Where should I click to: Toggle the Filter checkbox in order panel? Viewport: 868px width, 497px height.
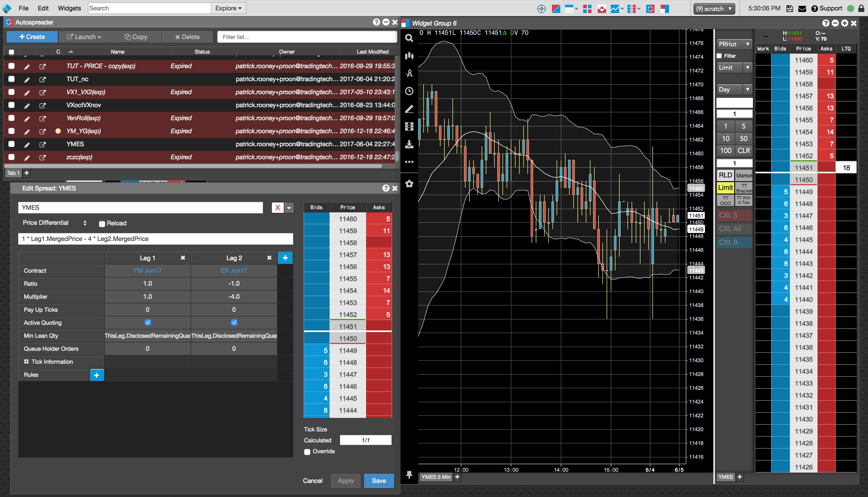tap(719, 56)
